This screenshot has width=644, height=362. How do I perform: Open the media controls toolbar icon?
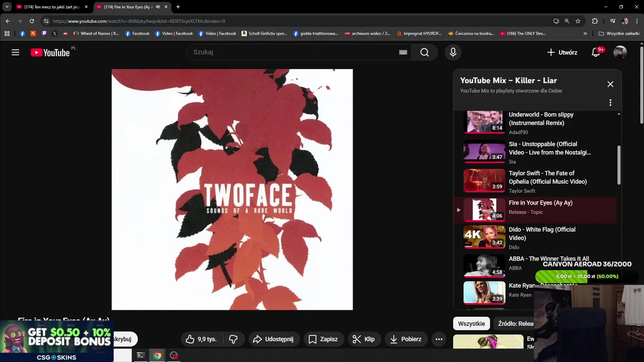point(612,21)
